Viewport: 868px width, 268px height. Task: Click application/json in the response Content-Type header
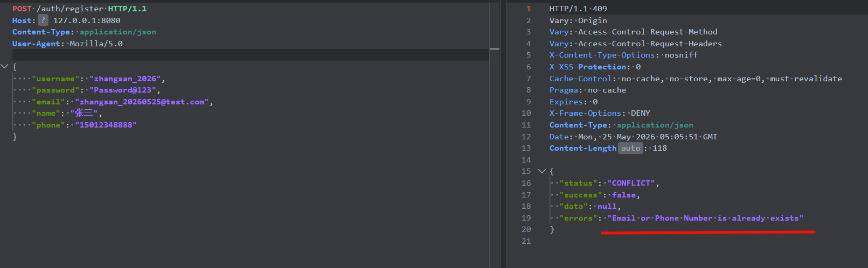[x=655, y=125]
